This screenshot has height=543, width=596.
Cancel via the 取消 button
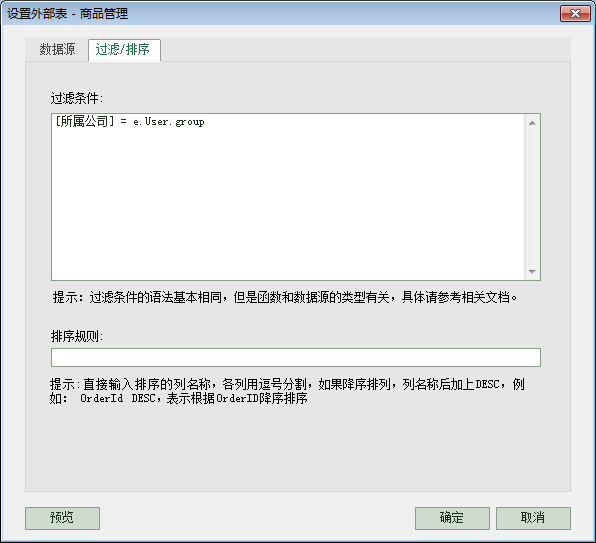(533, 518)
